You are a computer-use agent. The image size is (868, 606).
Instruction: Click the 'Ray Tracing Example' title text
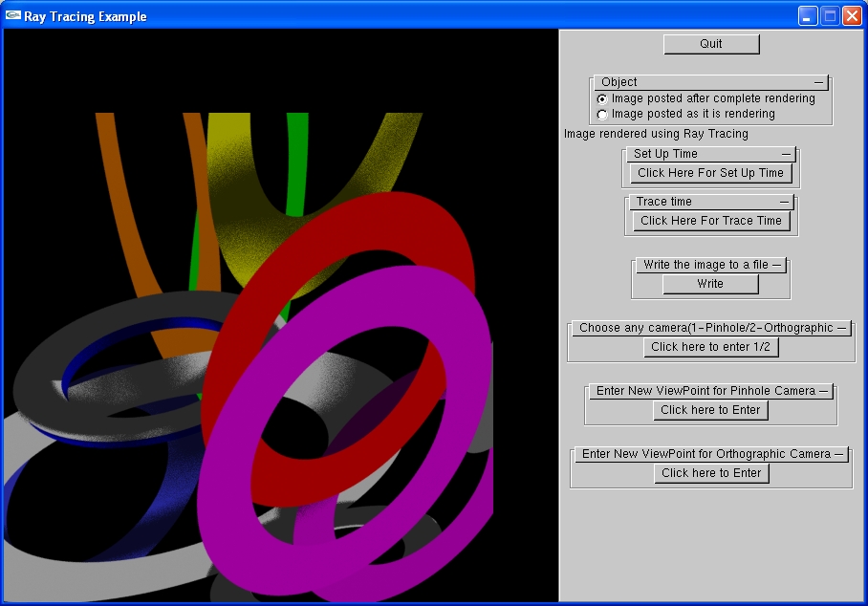click(85, 16)
